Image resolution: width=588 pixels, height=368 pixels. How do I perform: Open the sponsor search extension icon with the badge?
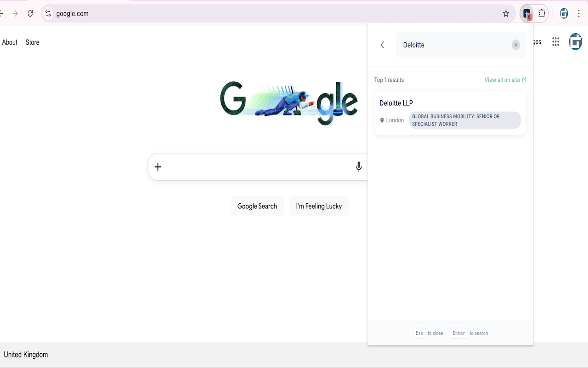point(527,14)
